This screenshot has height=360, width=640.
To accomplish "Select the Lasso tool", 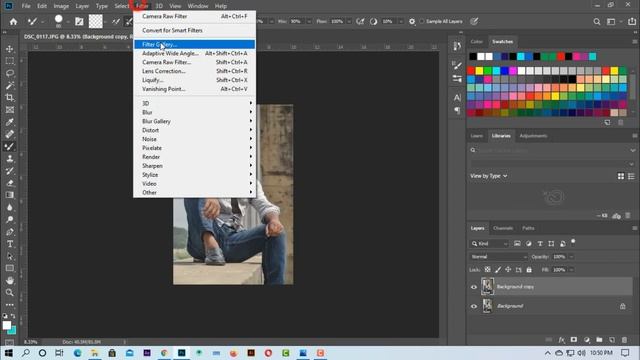I will (9, 73).
